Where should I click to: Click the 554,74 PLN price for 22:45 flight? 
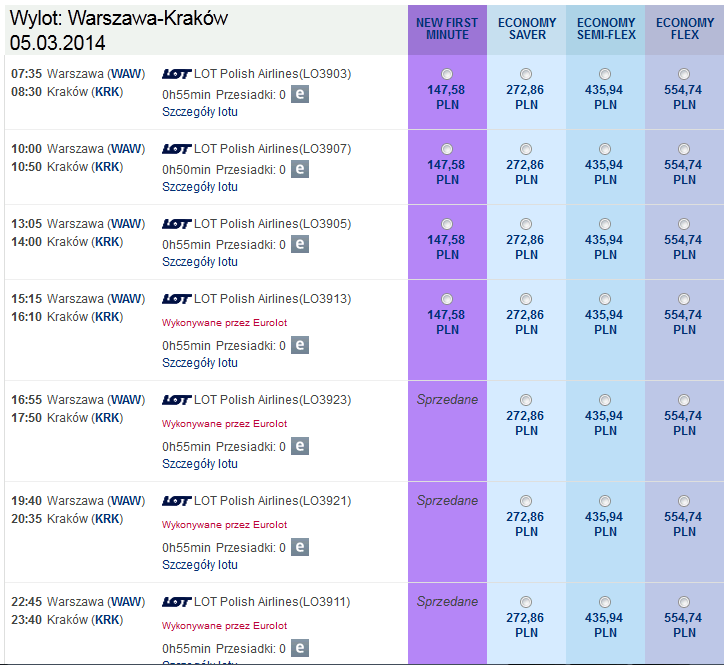(x=683, y=625)
